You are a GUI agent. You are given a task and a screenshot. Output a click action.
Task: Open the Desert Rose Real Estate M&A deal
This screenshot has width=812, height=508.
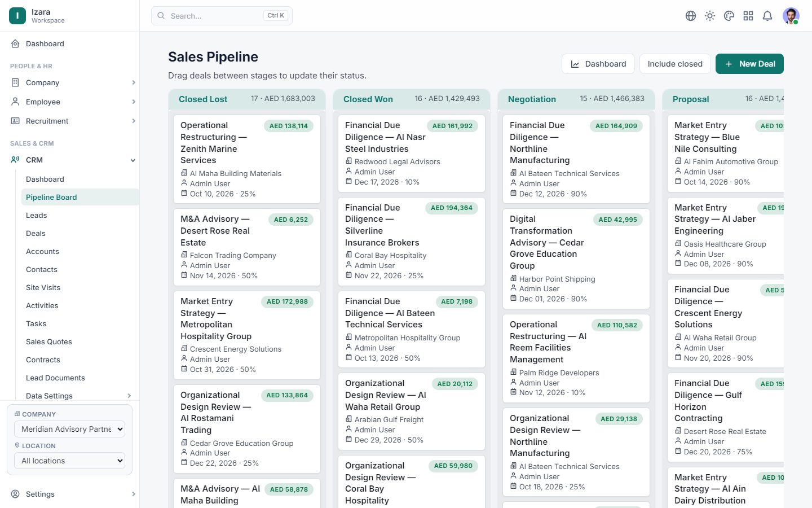(247, 247)
